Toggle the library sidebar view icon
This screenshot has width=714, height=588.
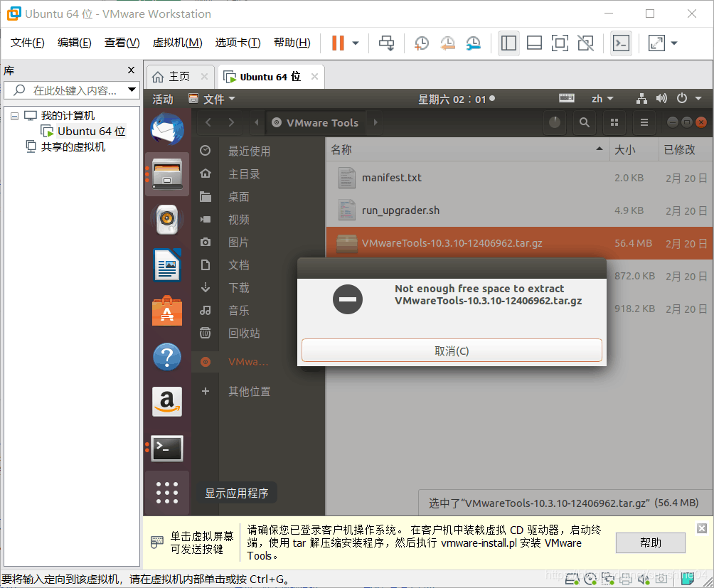click(x=508, y=43)
